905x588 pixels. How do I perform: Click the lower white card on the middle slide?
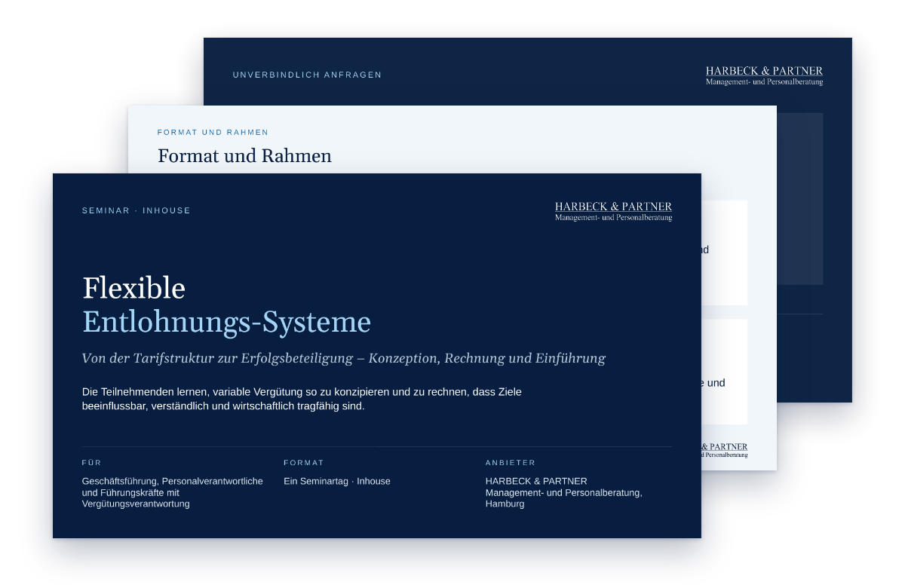(725, 372)
